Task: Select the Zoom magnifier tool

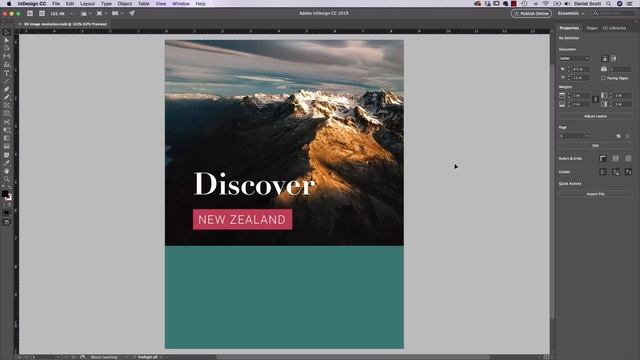Action: pos(7,179)
